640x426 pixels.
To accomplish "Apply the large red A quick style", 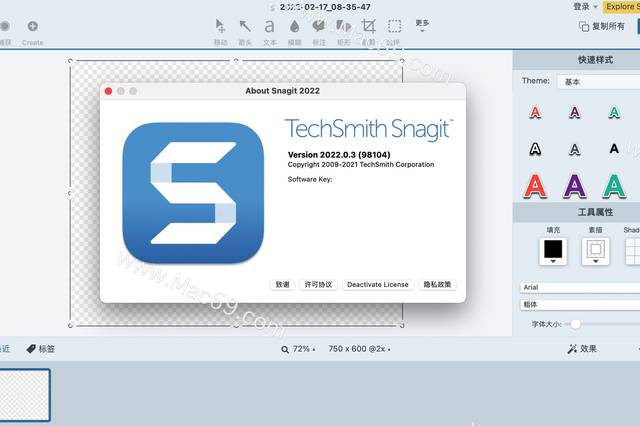I will (535, 186).
